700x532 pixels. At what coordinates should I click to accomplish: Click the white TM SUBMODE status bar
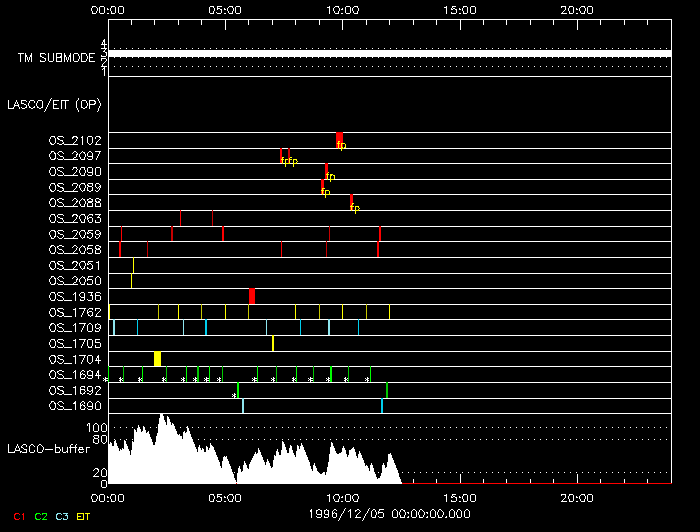[389, 53]
